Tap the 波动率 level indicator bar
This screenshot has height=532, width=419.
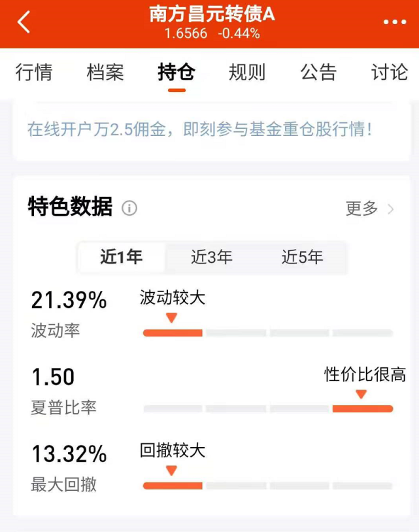tap(268, 333)
